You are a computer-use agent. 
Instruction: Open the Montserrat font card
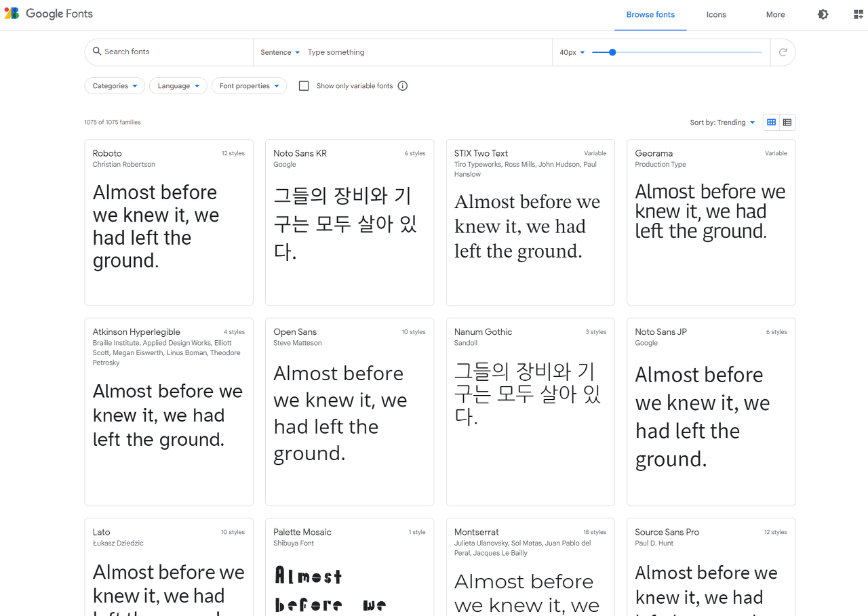click(530, 567)
